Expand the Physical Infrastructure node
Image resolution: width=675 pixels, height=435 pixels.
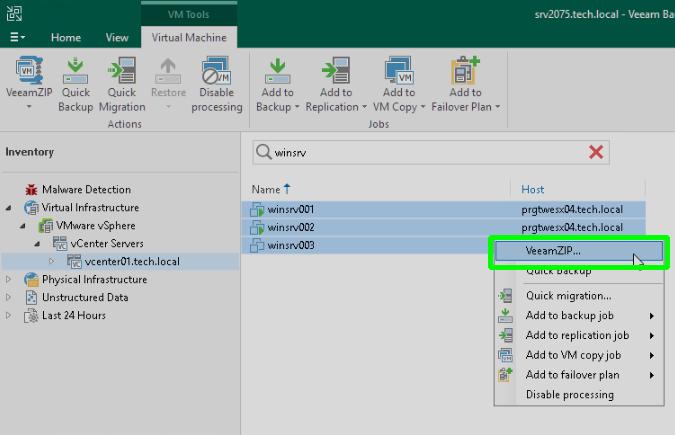8,280
